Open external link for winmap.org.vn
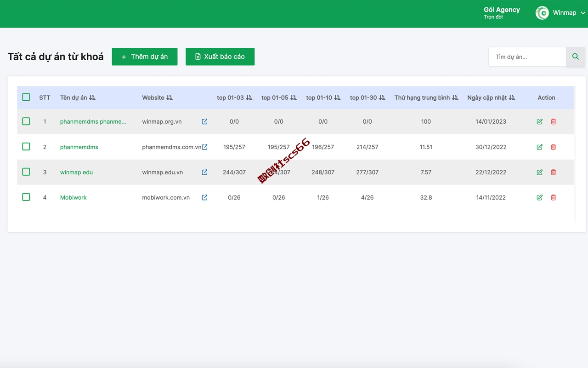 204,121
